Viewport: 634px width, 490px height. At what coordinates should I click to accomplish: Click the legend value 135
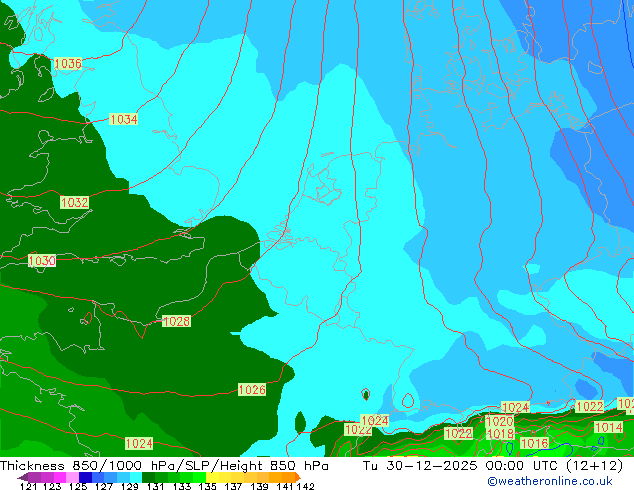207,486
